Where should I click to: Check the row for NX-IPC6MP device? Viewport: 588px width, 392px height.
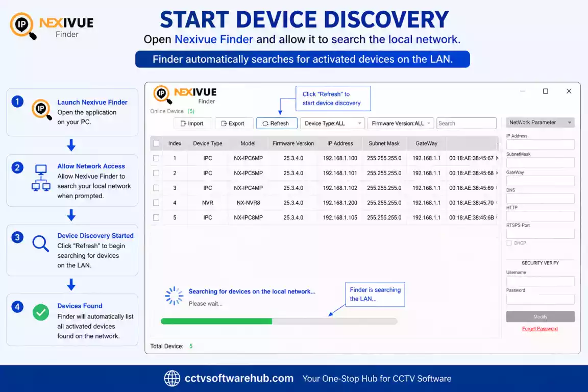[x=156, y=158]
